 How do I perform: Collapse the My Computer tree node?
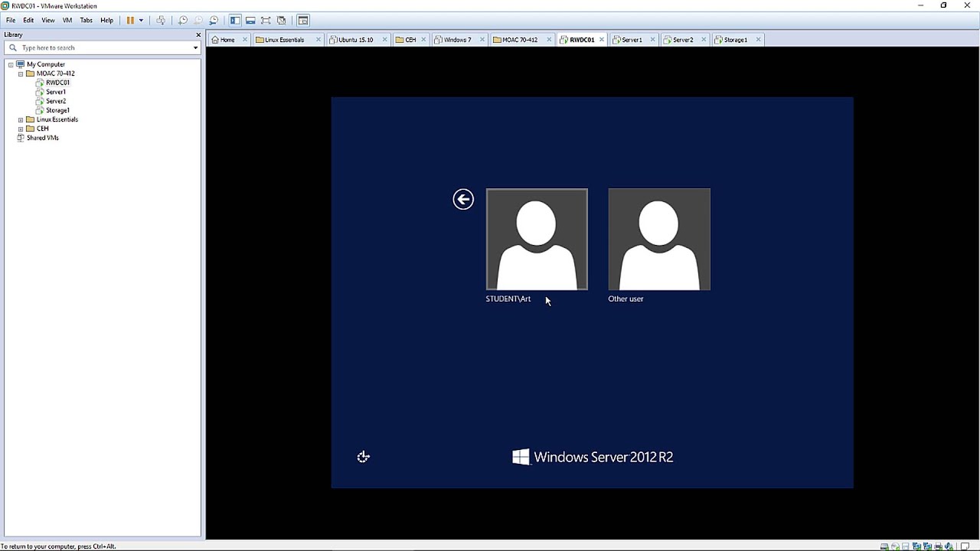click(11, 64)
